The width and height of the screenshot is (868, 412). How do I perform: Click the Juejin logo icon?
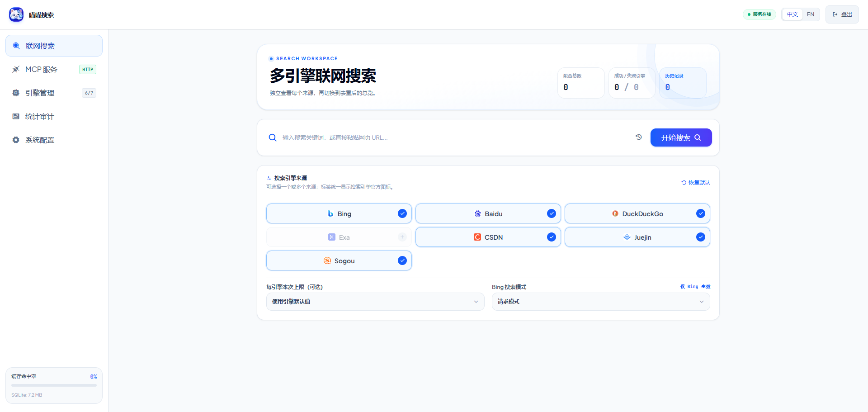point(627,237)
